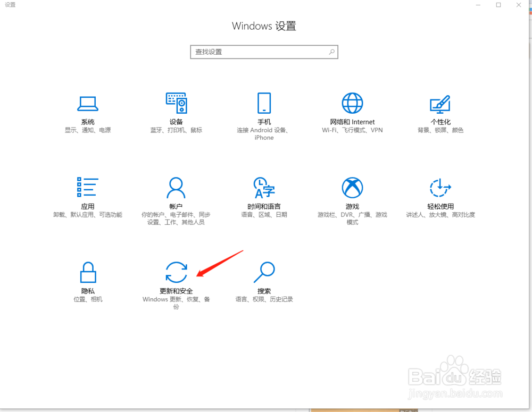Click the 查找设置 search input field
The width and height of the screenshot is (532, 412).
[x=255, y=52]
